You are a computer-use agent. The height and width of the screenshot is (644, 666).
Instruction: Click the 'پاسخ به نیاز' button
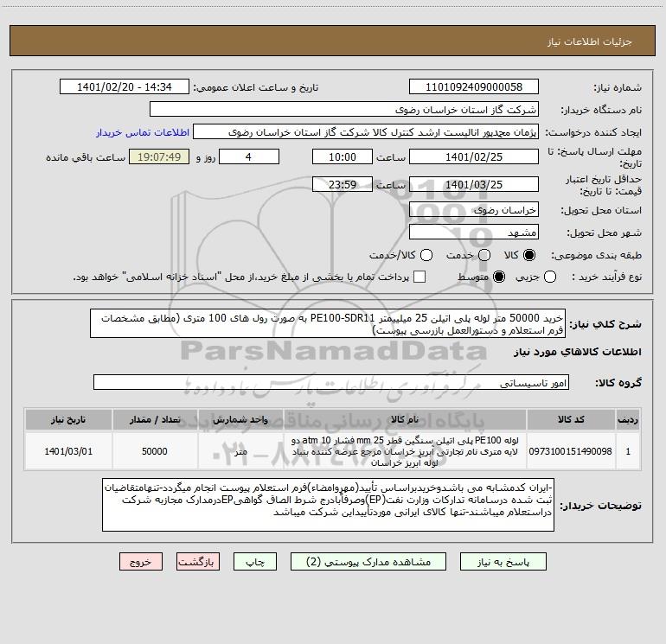pyautogui.click(x=503, y=562)
